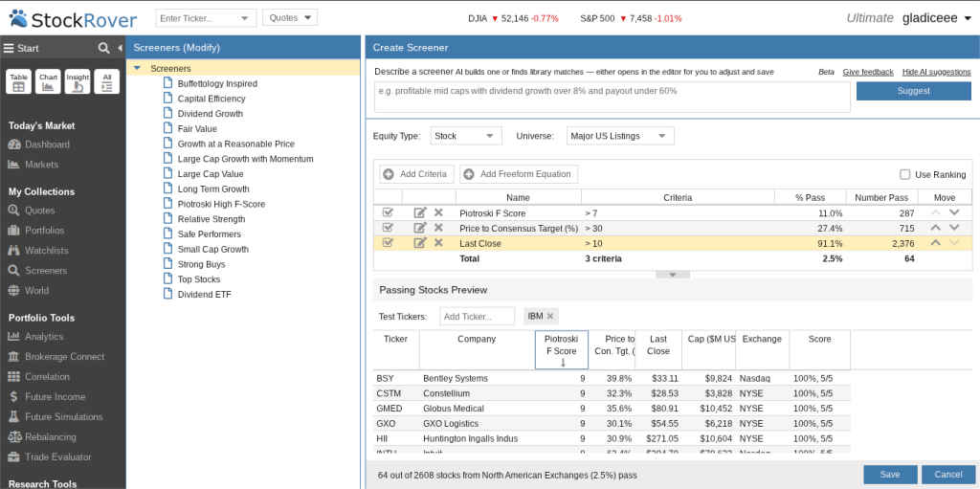Open the Chart view icon
This screenshot has height=489, width=980.
48,82
